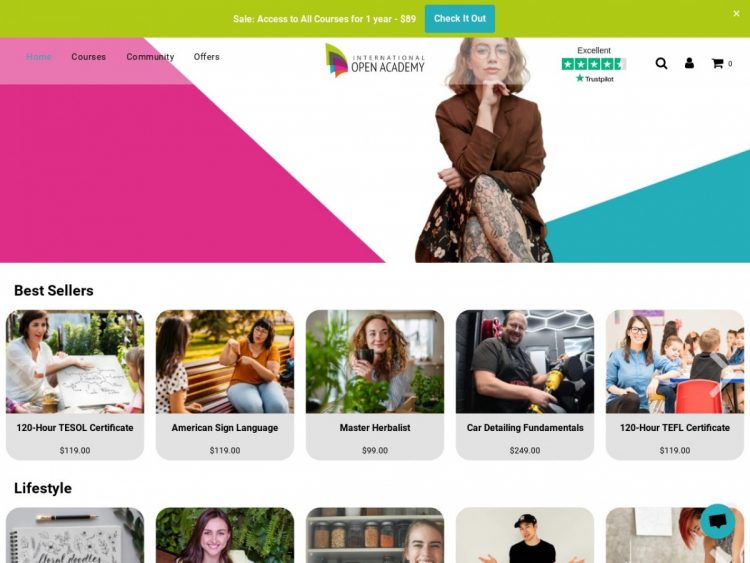Viewport: 750px width, 563px height.
Task: Click the Master Herbalist title link
Action: (x=375, y=428)
